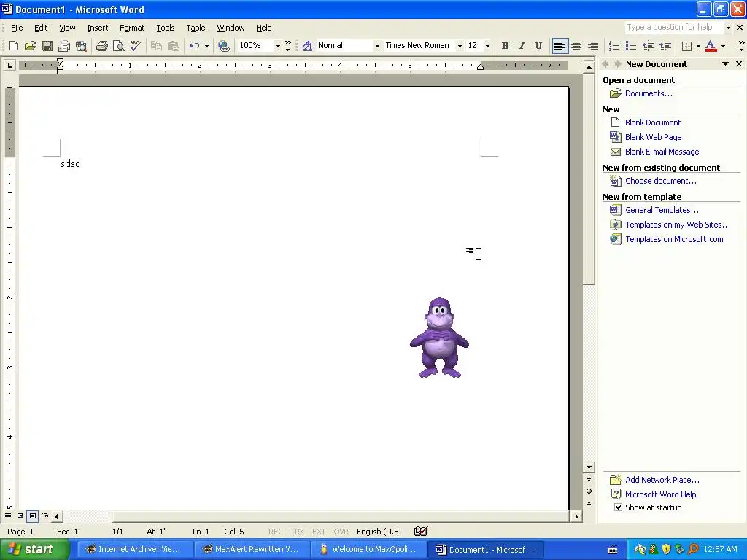
Task: Close the New Document task pane
Action: [739, 64]
